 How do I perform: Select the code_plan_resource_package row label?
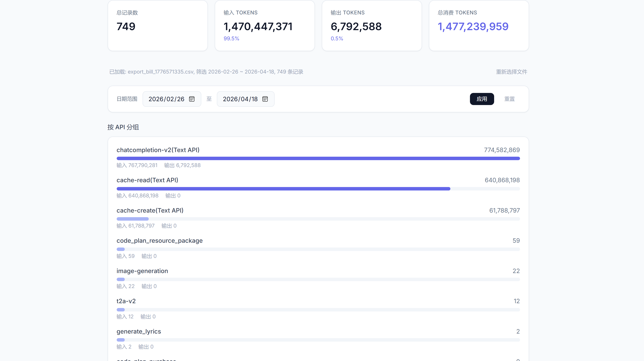[x=159, y=241]
